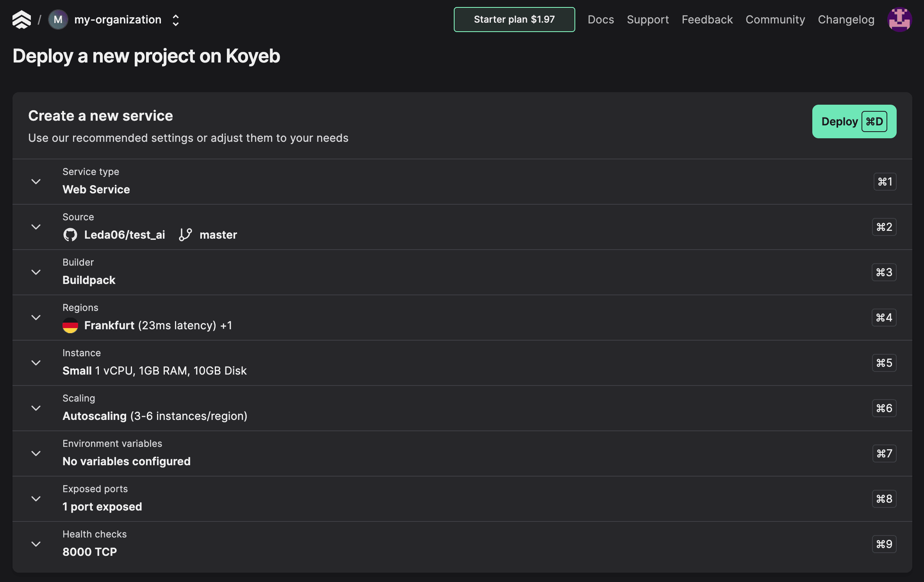The image size is (924, 582).
Task: Open the Starter plan billing button
Action: (514, 19)
